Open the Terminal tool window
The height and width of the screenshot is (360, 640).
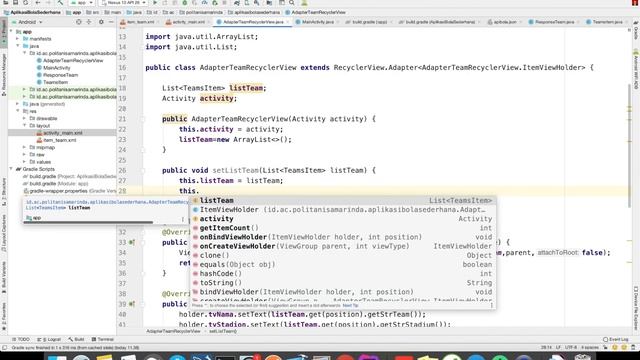pos(103,339)
